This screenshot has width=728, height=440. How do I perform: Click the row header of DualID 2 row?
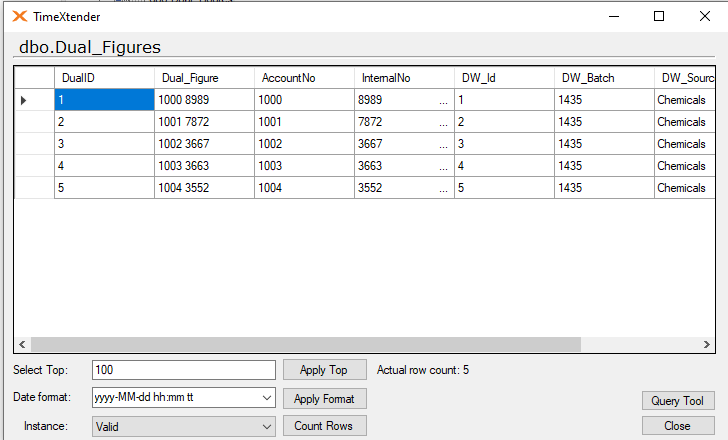click(34, 122)
